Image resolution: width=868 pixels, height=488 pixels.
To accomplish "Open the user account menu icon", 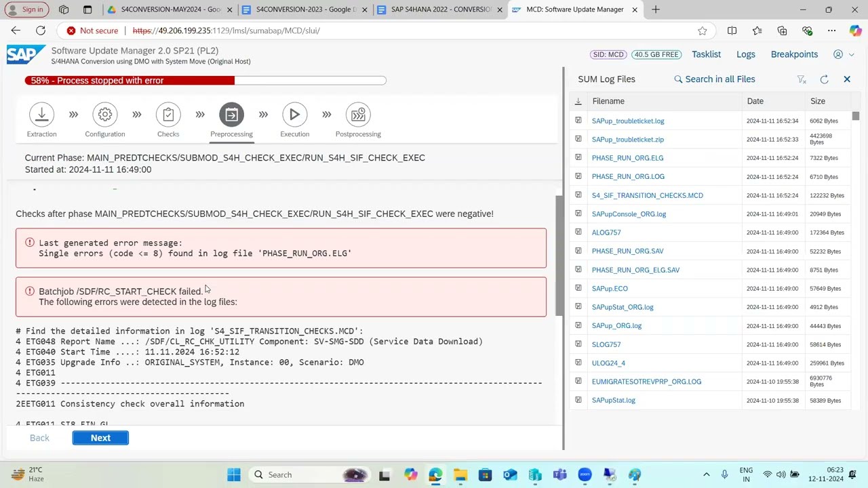I will click(x=838, y=54).
